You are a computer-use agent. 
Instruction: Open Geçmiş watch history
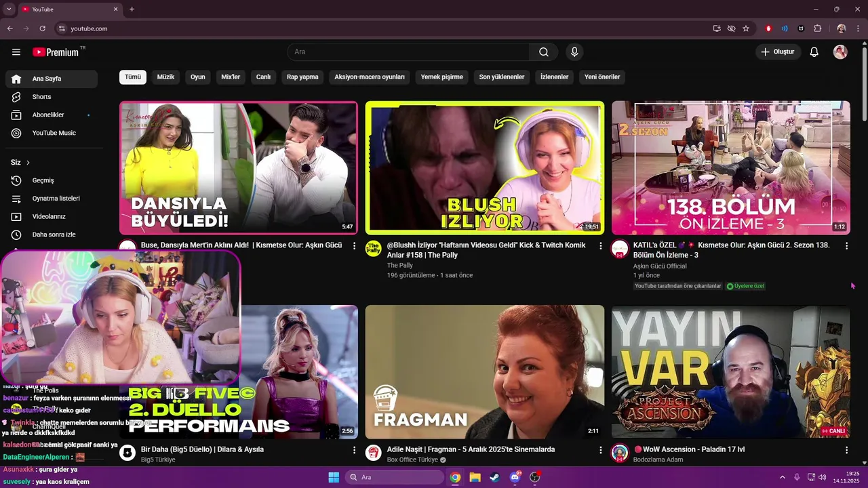click(52, 180)
